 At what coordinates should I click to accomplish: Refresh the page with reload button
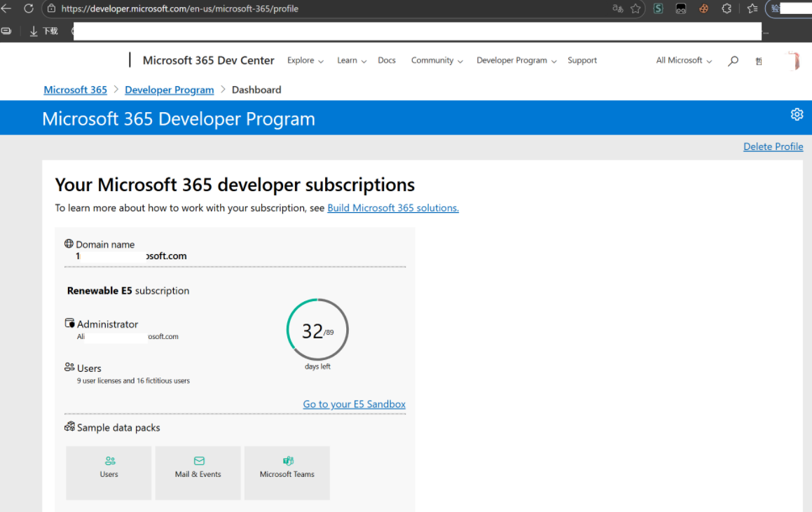click(x=29, y=9)
